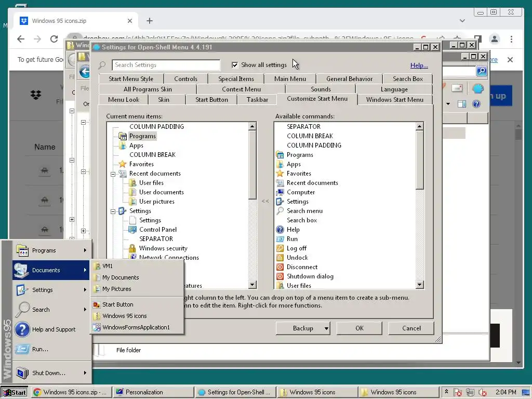Reload the page in Chrome
This screenshot has height=399, width=532.
(54, 39)
